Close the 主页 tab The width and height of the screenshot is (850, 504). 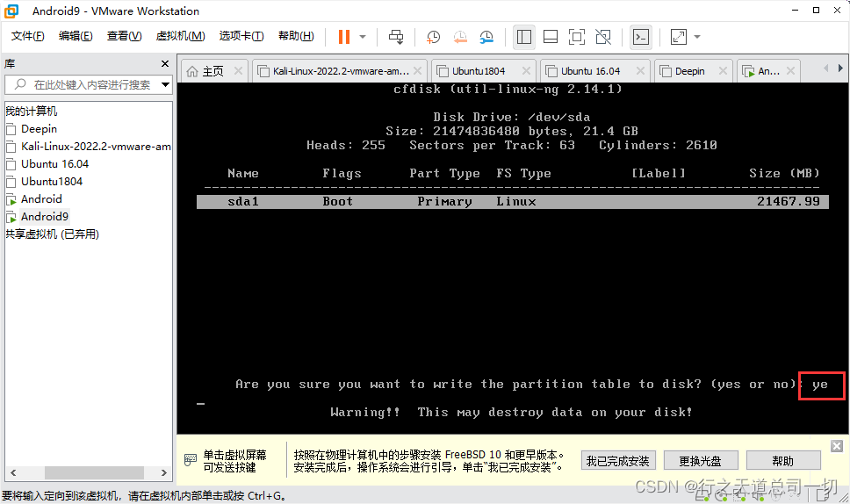tap(238, 71)
